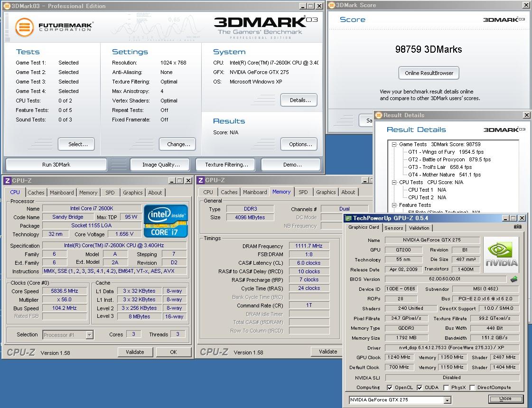This screenshot has width=532, height=408.
Task: Click the BIOS save chip icon in GPU-Z
Action: click(x=514, y=279)
